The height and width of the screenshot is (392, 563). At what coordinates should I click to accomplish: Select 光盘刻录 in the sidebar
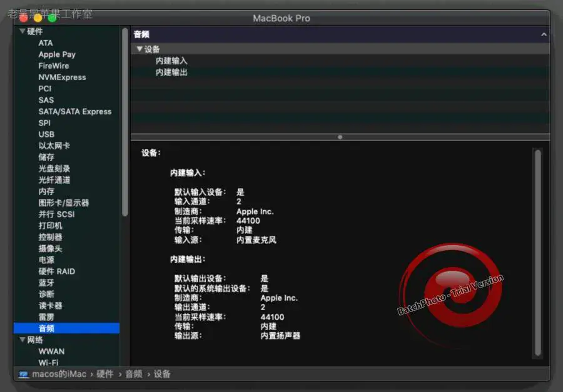(x=54, y=169)
